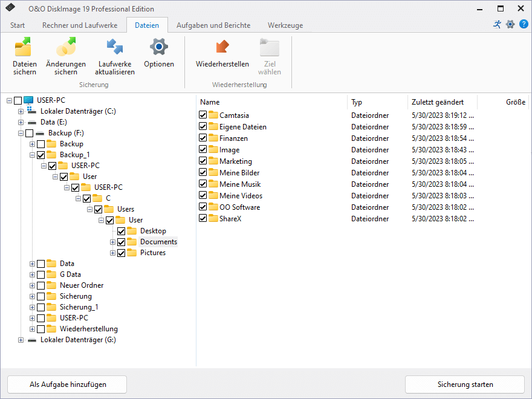
Task: Click the Marketing folder icon
Action: (x=213, y=161)
